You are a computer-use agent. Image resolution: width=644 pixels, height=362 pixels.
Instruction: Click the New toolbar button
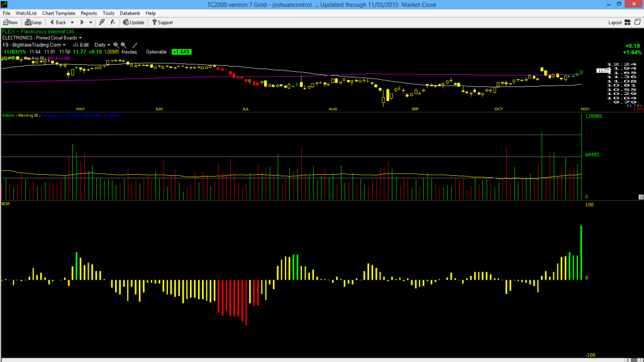pyautogui.click(x=10, y=23)
